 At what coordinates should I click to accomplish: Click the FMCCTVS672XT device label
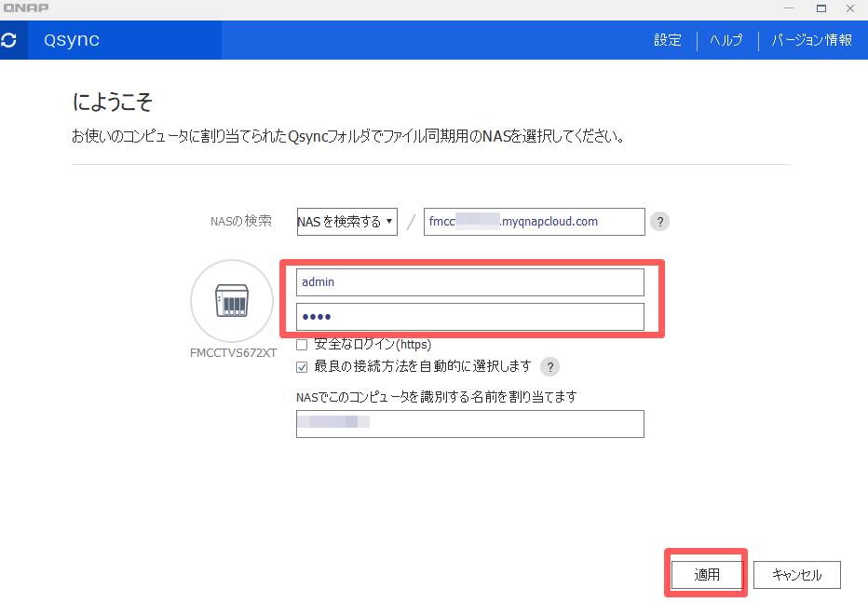233,353
